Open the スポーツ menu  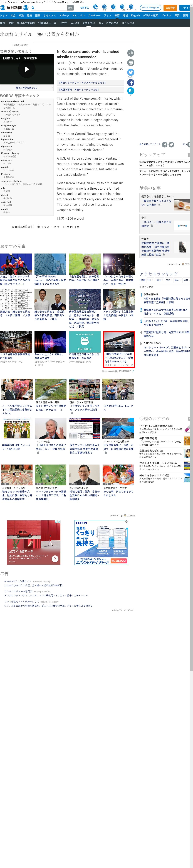64,16
